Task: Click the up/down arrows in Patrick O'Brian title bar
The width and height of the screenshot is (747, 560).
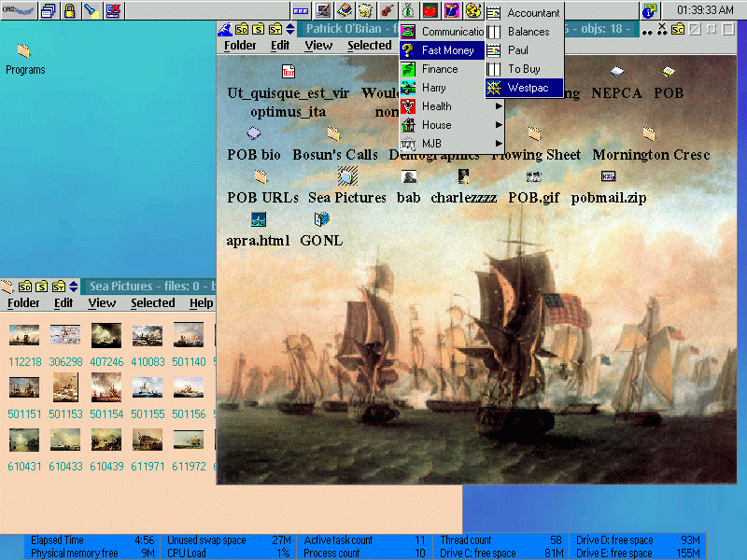Action: tap(289, 29)
